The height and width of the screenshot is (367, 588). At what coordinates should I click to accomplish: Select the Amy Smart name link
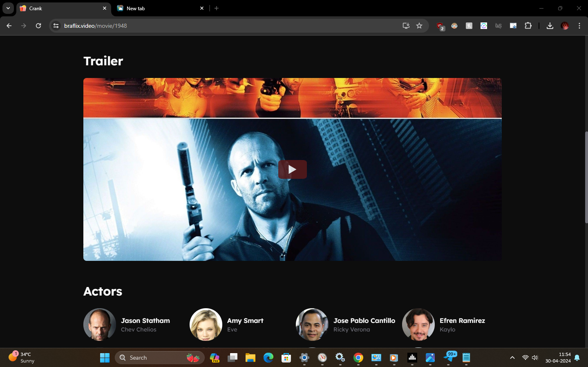[x=245, y=321]
